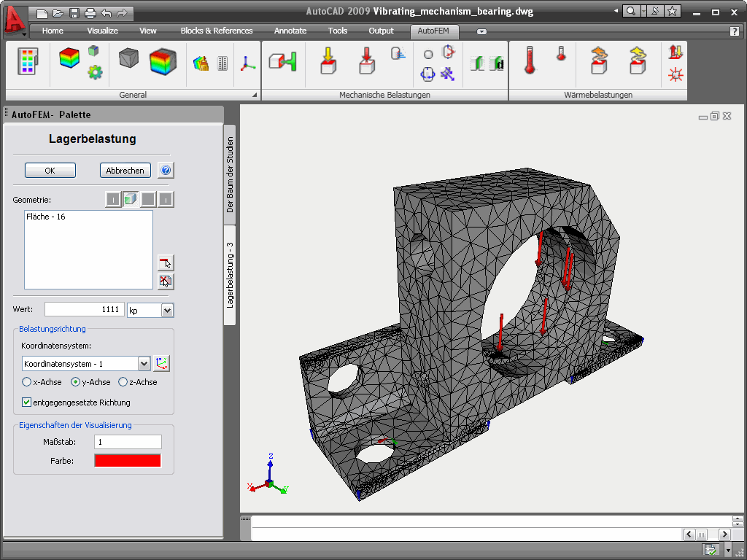
Task: Click the Print icon in quick access toolbar
Action: pos(90,13)
